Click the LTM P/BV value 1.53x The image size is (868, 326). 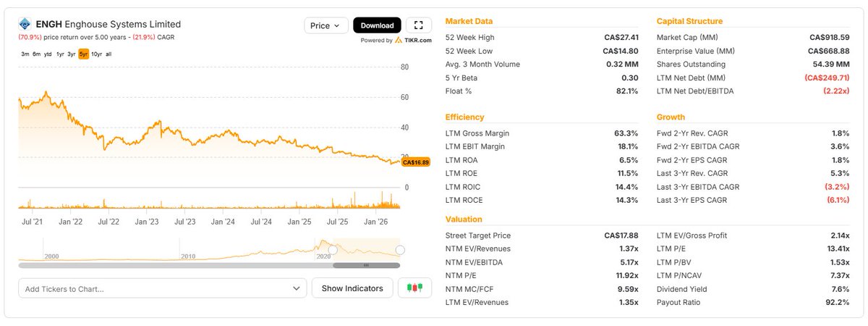point(838,262)
